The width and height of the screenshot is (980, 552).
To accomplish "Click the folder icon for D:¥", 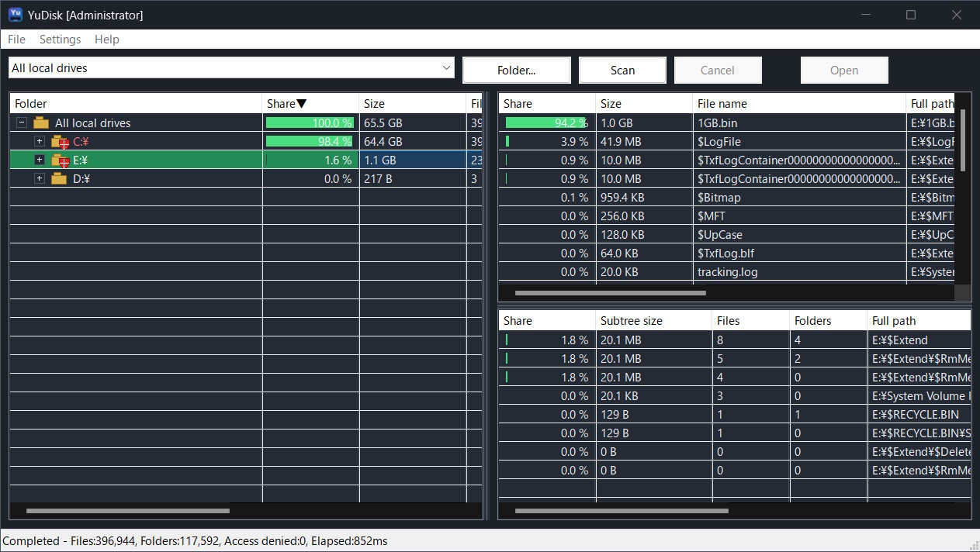I will pos(59,179).
